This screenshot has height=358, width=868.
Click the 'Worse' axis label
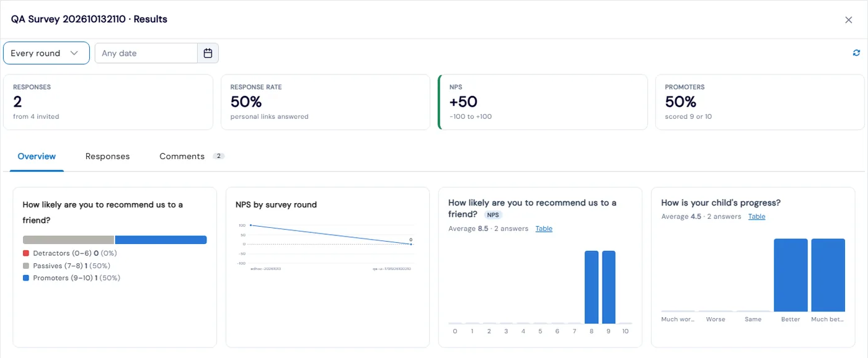[x=715, y=320]
